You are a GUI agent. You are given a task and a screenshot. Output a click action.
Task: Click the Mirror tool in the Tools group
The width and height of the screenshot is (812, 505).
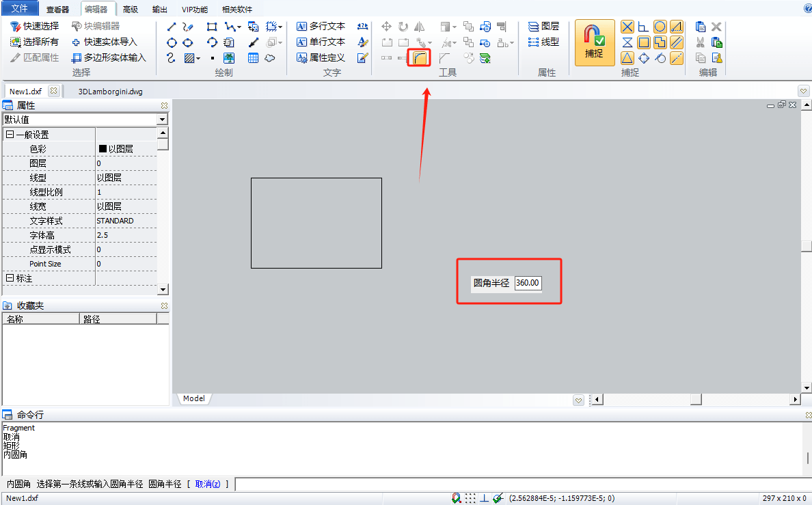pos(420,27)
